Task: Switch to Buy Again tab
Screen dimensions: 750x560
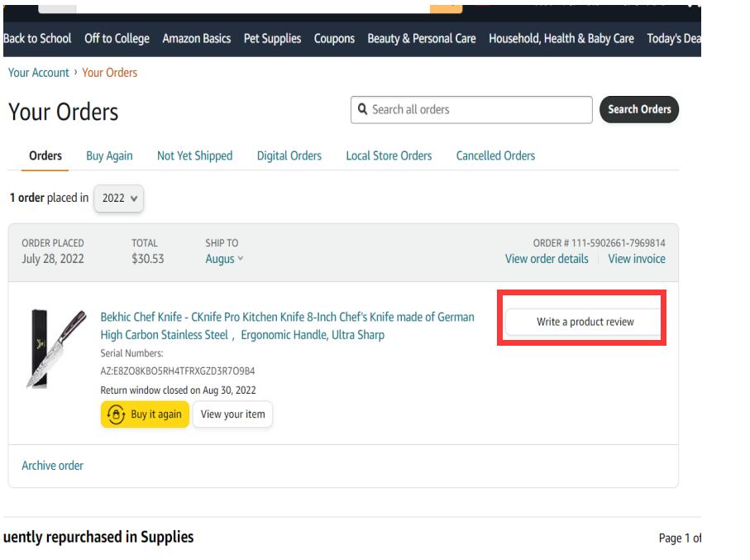Action: 109,156
